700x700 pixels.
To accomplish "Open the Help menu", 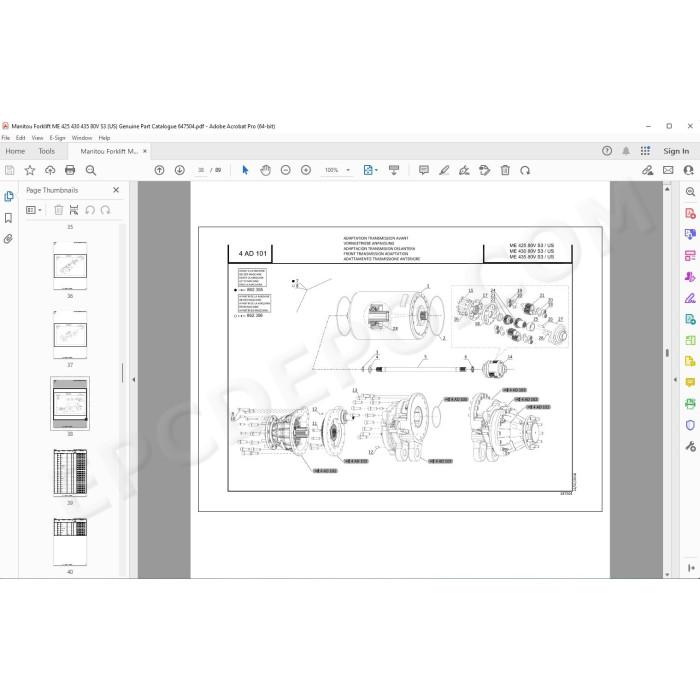I will (x=104, y=138).
